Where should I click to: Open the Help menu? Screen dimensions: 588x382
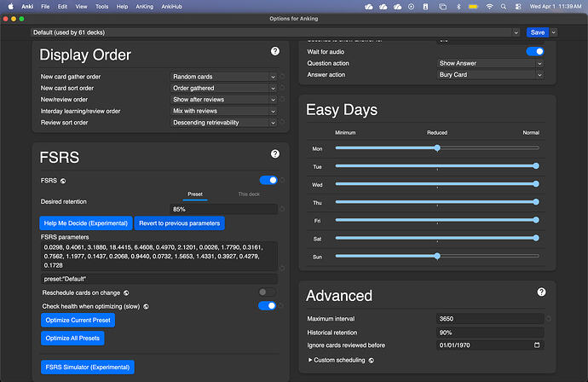pyautogui.click(x=122, y=6)
